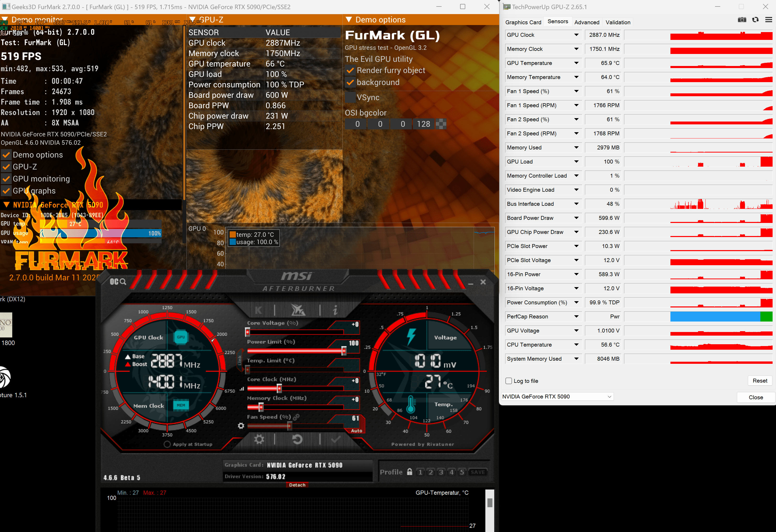The width and height of the screenshot is (776, 532).
Task: Open GPU Clock sensor dropdown
Action: (576, 35)
